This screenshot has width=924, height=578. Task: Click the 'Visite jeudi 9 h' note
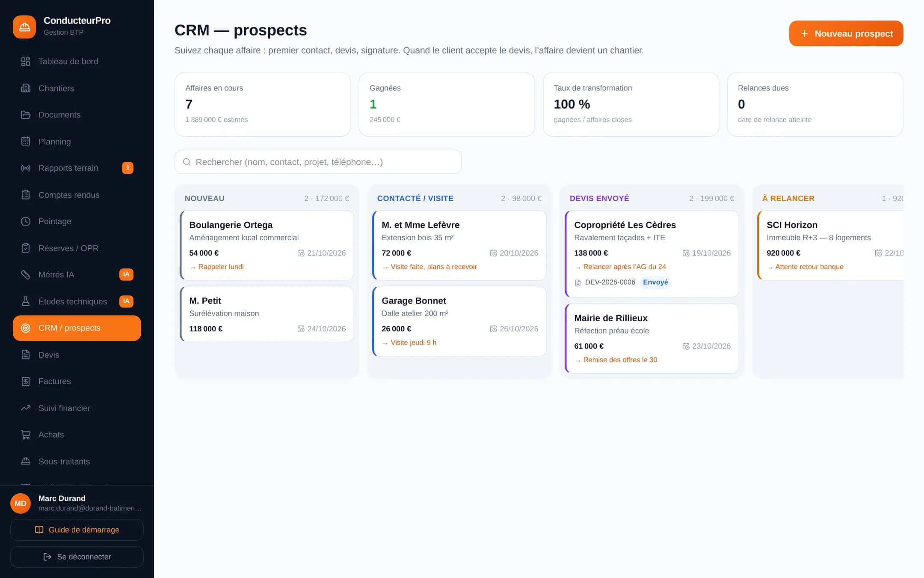[409, 343]
